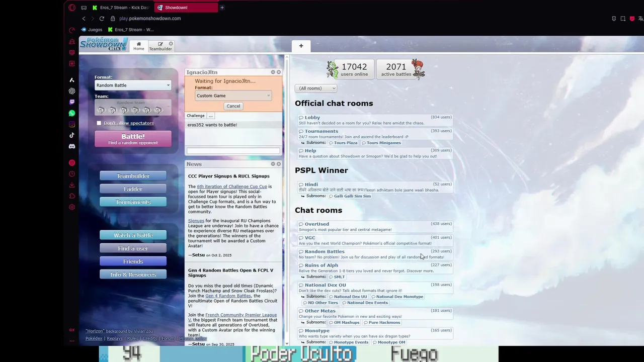Open Info & Resources button
The image size is (644, 362).
click(x=133, y=275)
